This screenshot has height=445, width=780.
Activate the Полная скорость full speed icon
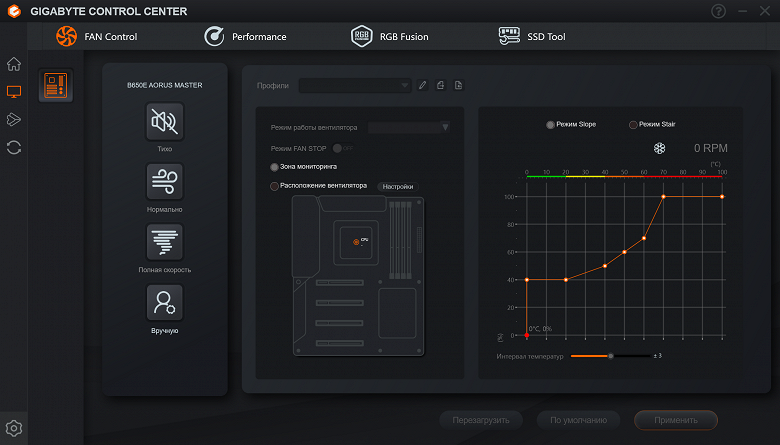coord(164,241)
